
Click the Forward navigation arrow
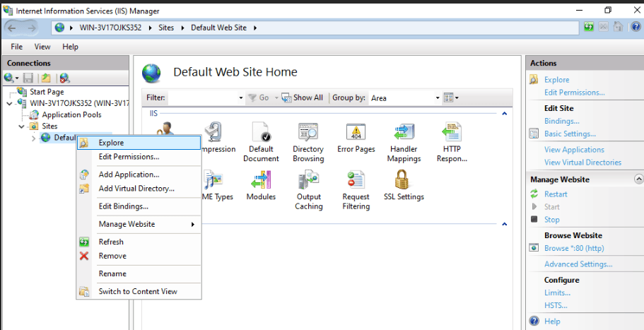(x=32, y=28)
